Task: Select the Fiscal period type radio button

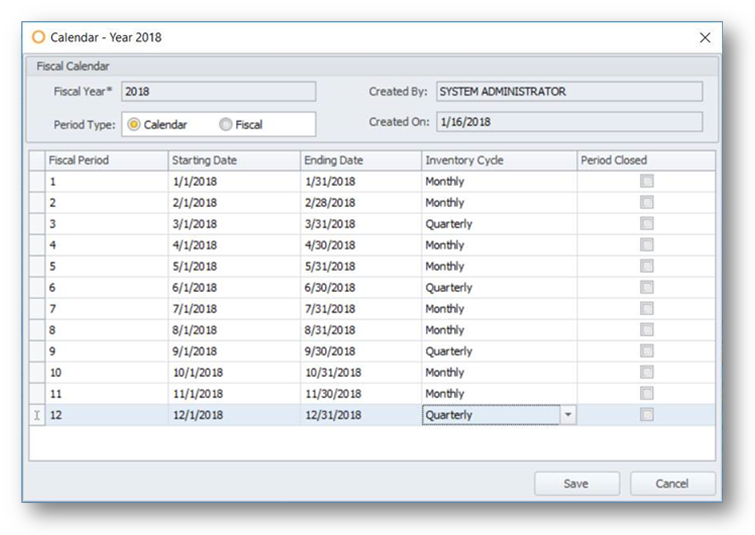Action: pos(226,125)
